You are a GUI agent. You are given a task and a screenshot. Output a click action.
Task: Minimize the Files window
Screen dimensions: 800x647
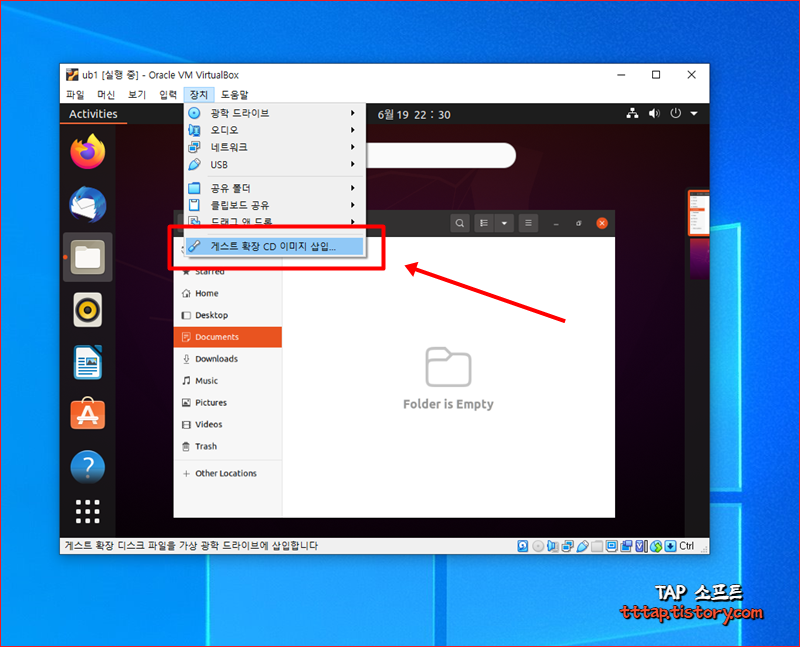(556, 223)
